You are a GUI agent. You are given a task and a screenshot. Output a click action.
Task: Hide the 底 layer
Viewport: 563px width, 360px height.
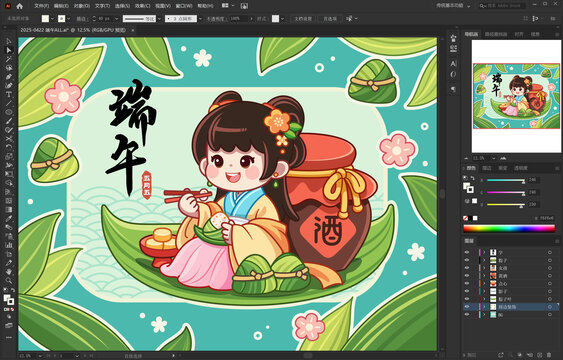[x=467, y=314]
